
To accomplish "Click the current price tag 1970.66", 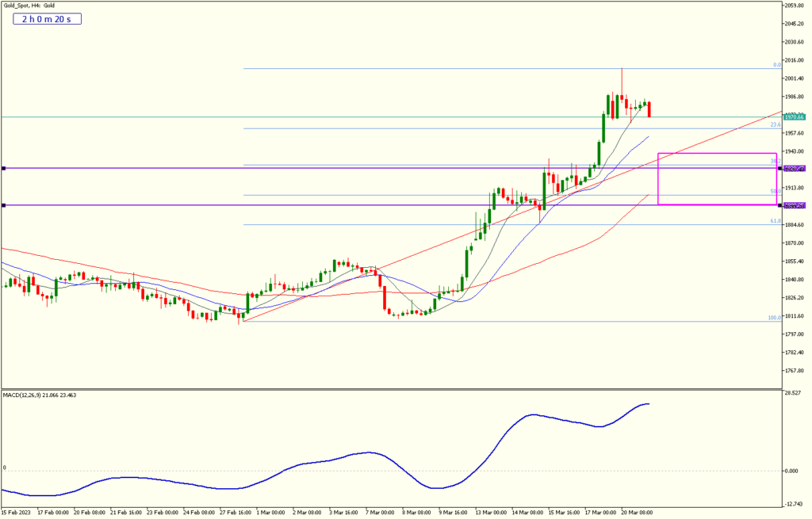I will 795,117.
